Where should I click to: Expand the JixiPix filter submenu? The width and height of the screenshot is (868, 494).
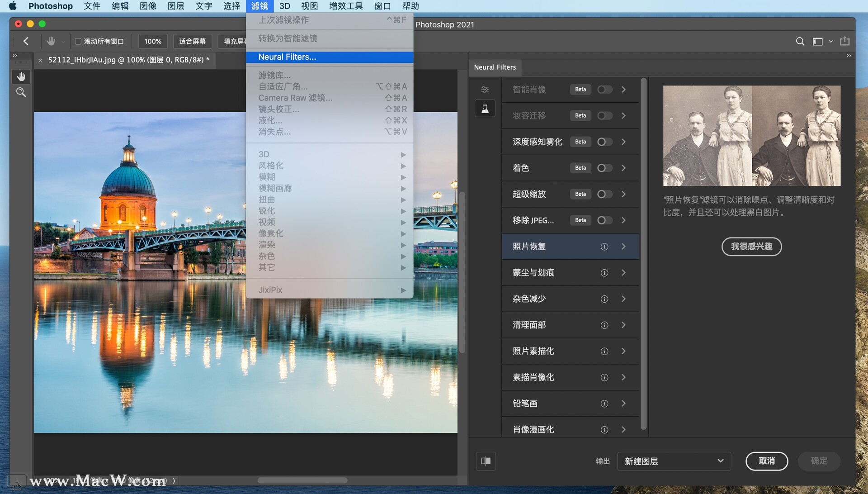[330, 290]
